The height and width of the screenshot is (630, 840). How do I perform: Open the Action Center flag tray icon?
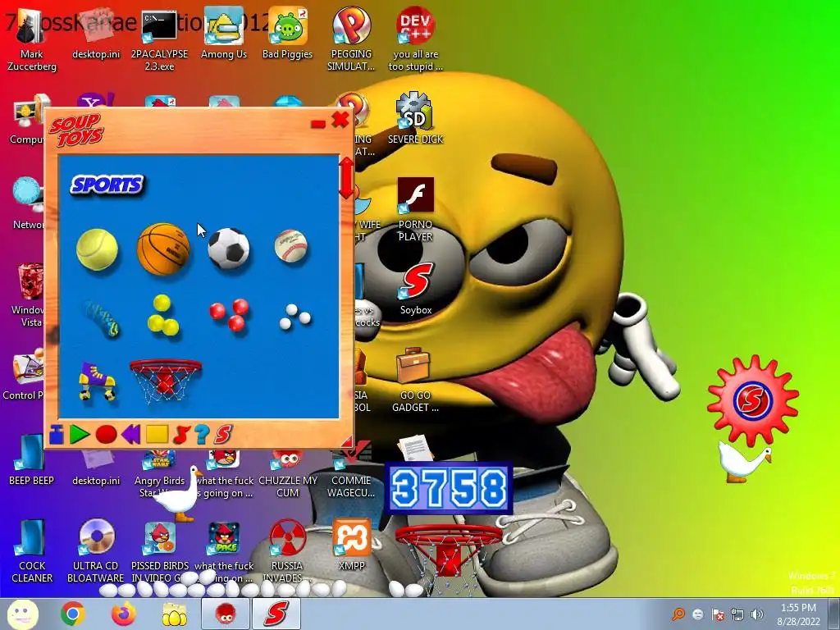coord(718,614)
